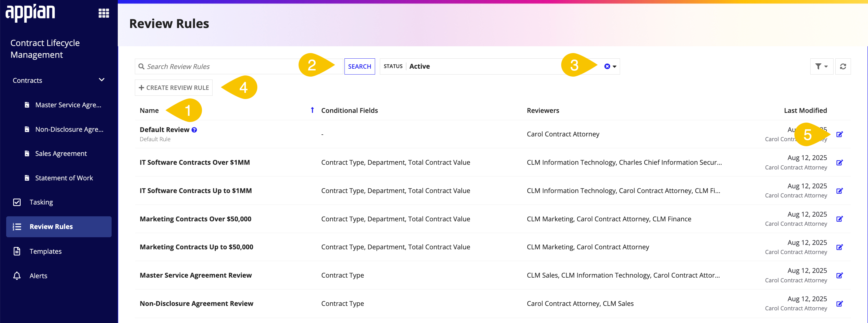Refresh the review rules grid

tap(843, 66)
